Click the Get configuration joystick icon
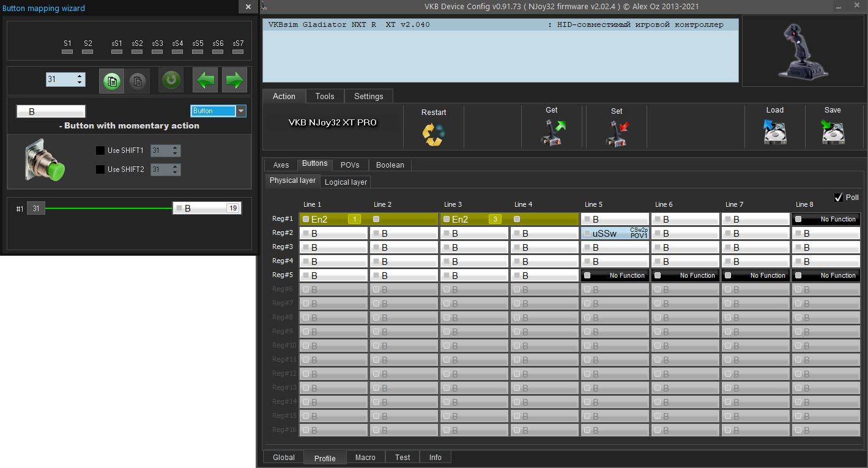Viewport: 868px width, 468px height. [x=552, y=133]
